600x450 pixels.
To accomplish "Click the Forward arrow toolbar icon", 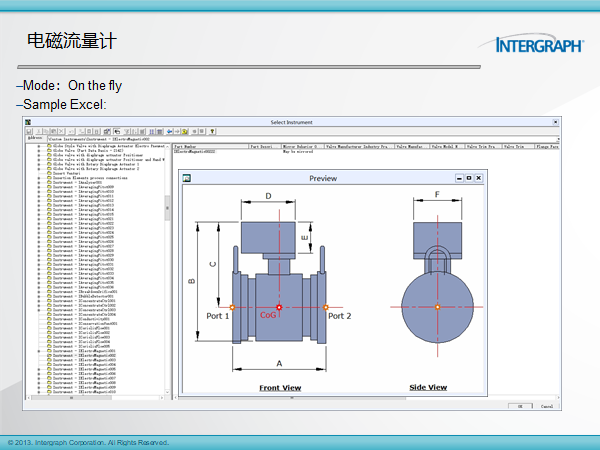I will pyautogui.click(x=177, y=131).
